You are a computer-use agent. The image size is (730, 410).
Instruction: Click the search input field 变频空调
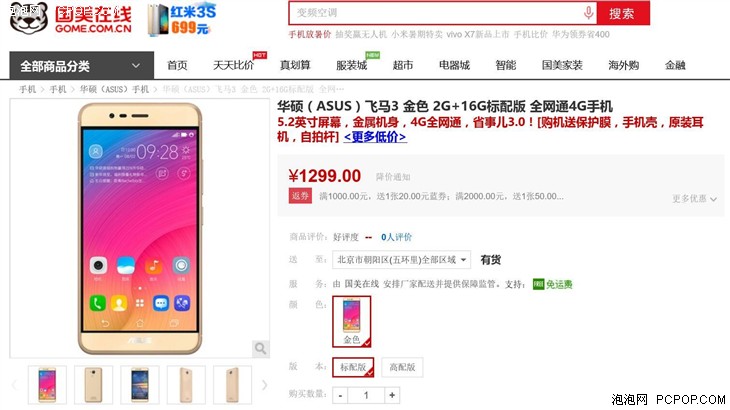(435, 13)
